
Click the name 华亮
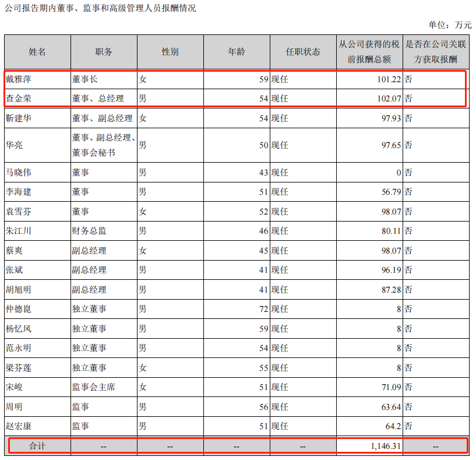pos(14,145)
